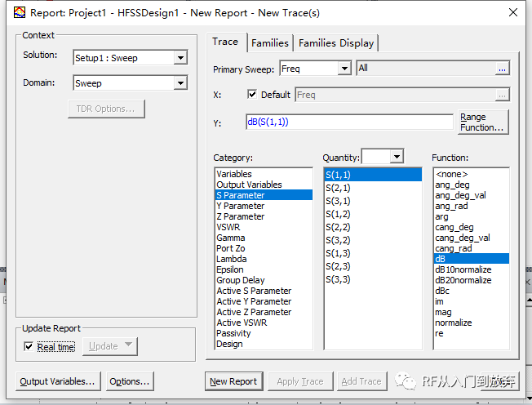This screenshot has width=532, height=405.
Task: Select Port Zo category
Action: coord(264,248)
